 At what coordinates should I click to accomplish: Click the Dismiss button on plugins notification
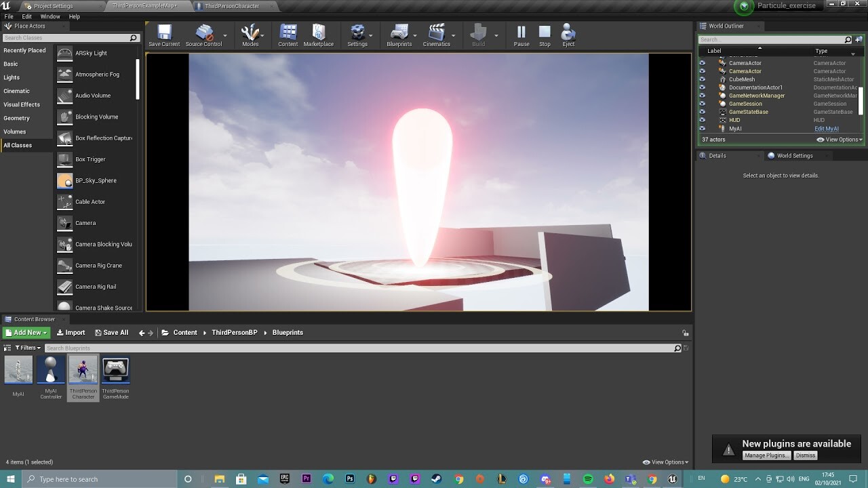805,455
